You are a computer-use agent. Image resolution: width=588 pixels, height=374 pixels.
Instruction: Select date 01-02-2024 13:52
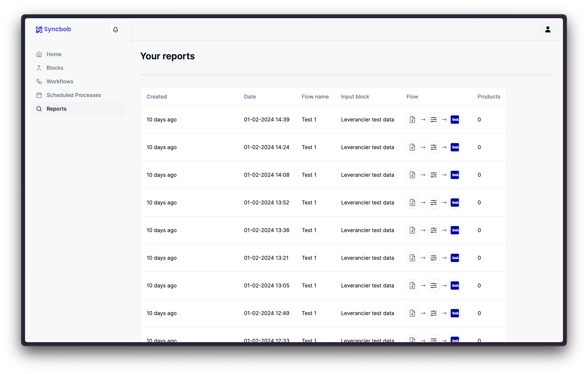pos(267,203)
